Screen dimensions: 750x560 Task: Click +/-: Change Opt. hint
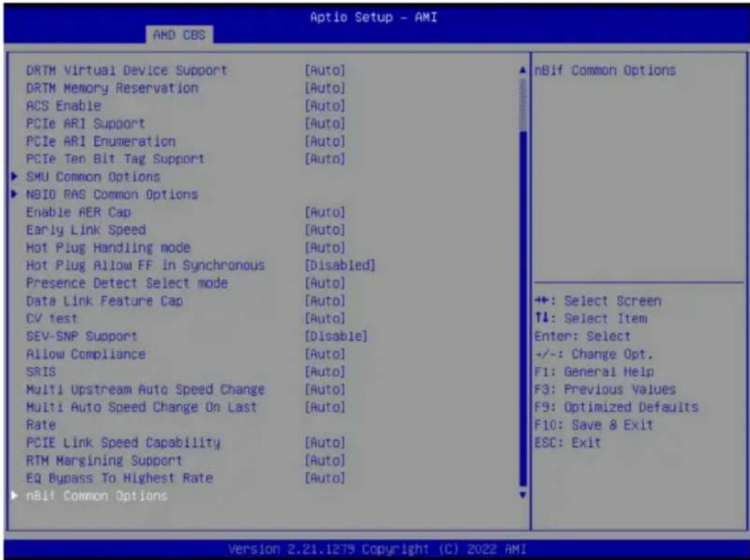coord(594,354)
